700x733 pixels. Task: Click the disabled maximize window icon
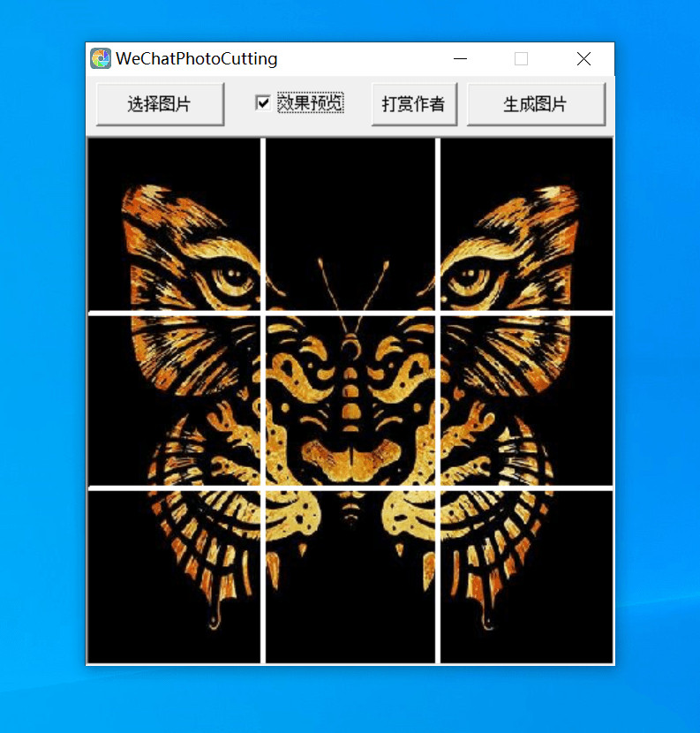pos(521,59)
